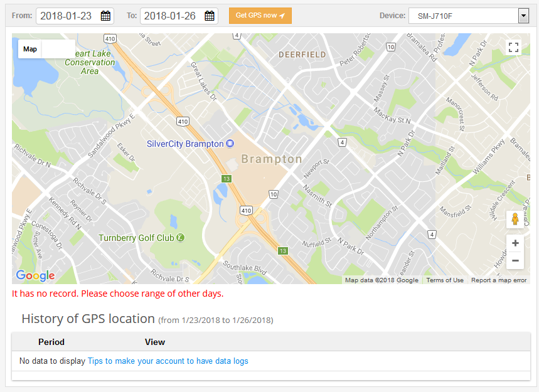
Task: Click the View column header
Action: 155,342
